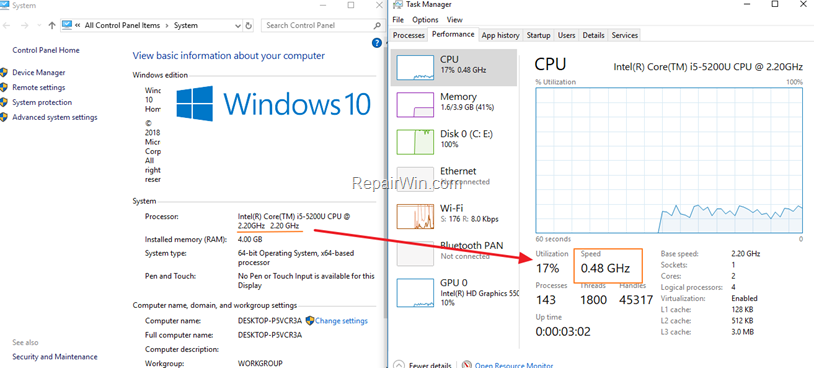Click the computer name DESKTOP-P5VCR3A
The height and width of the screenshot is (368, 814).
269,321
